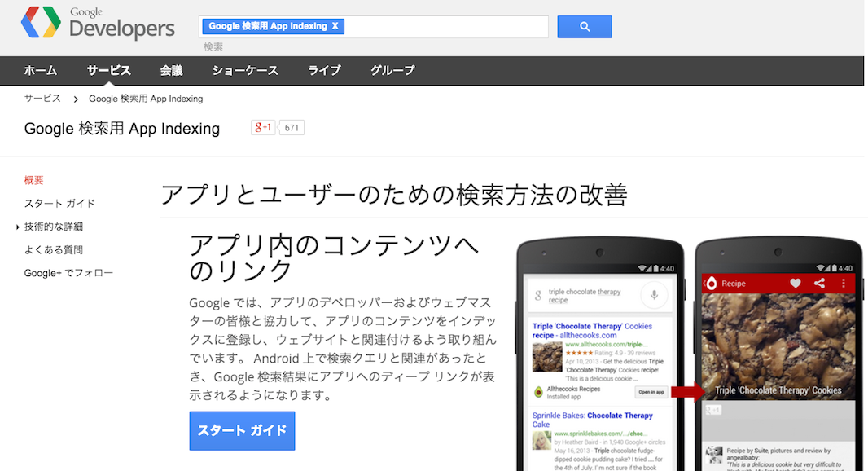Open よくある質問 in the sidebar
868x471 pixels.
54,250
